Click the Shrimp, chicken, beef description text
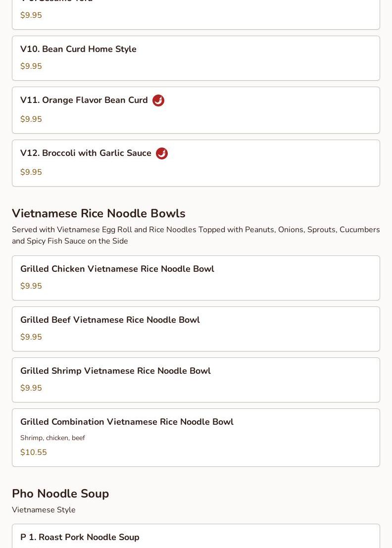This screenshot has width=392, height=548. [52, 438]
